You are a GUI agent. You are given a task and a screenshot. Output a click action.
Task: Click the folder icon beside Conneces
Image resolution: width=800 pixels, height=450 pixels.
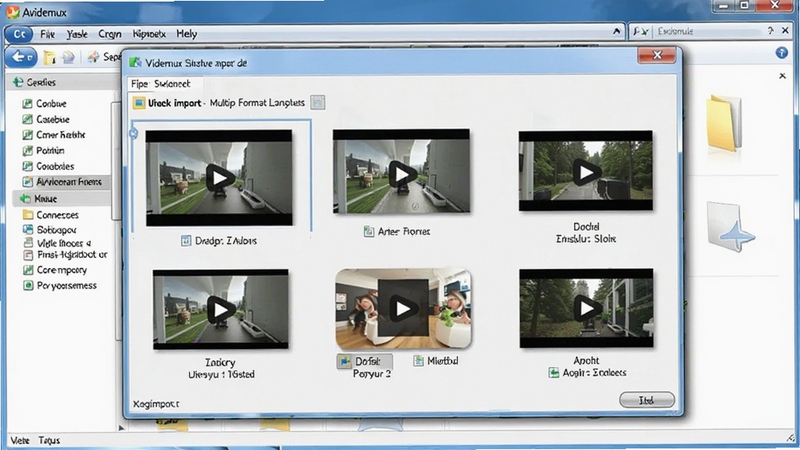(x=28, y=215)
